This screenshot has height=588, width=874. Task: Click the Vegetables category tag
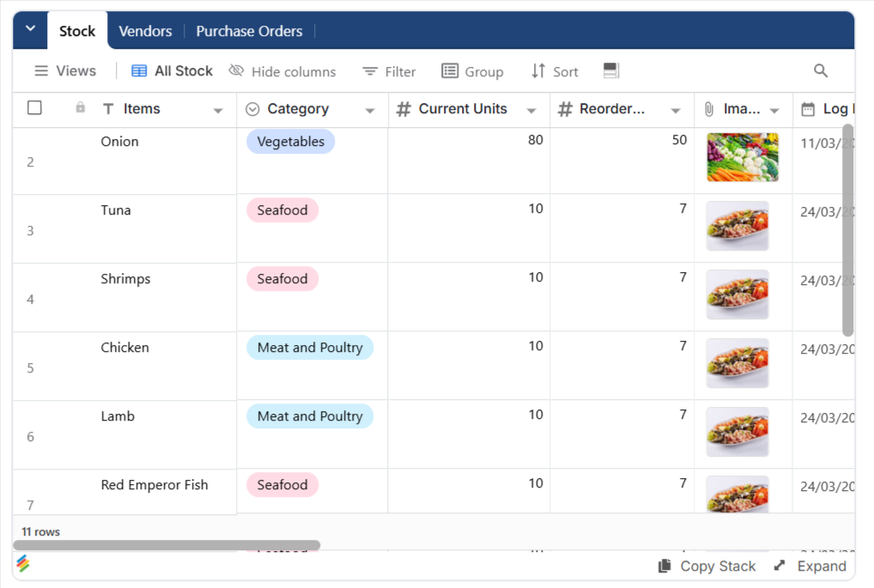pos(290,142)
